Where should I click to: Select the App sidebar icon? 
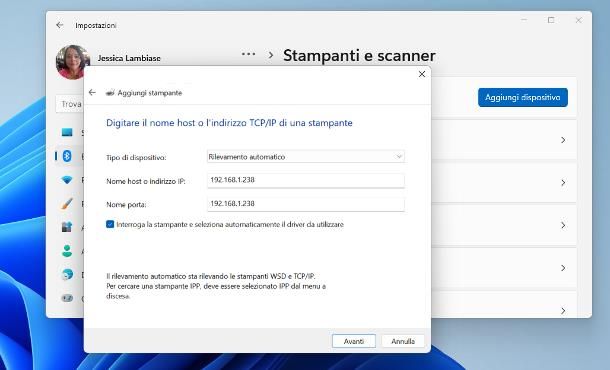(x=67, y=227)
